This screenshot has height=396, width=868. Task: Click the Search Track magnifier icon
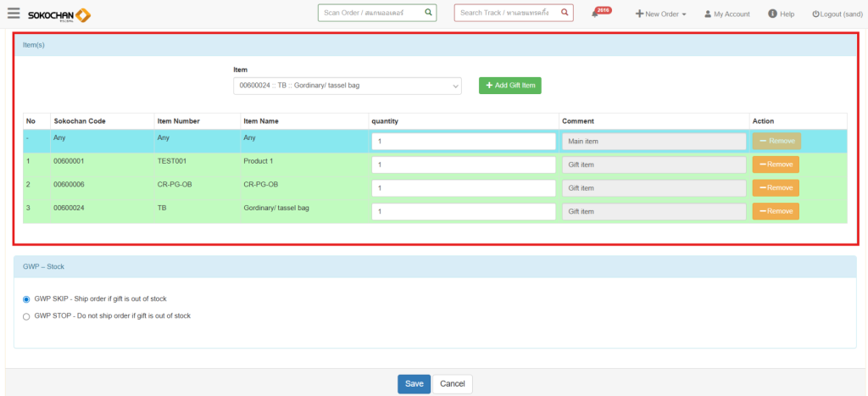[x=565, y=13]
